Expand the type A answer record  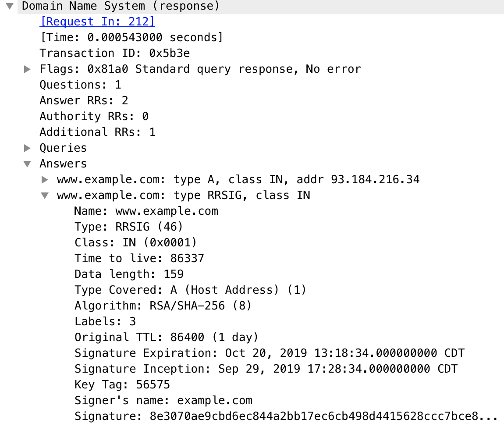click(x=45, y=180)
